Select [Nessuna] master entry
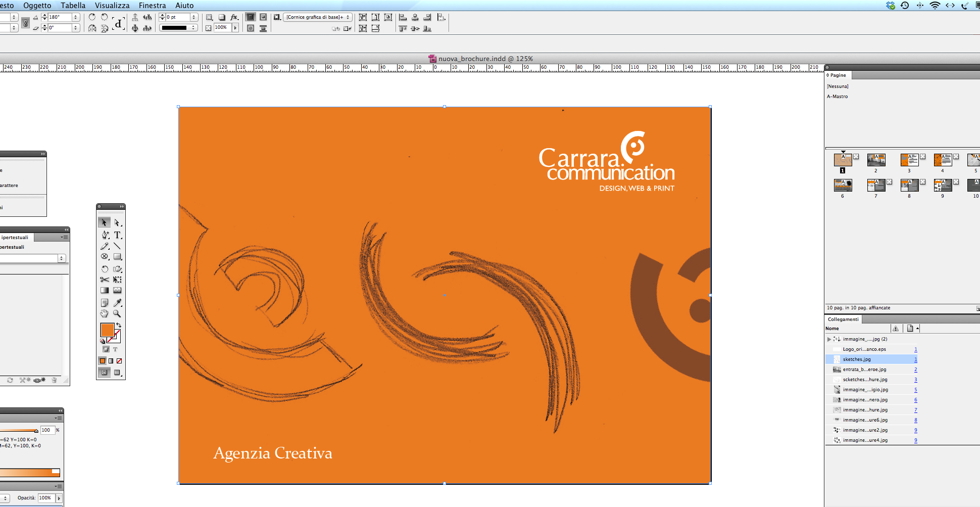Viewport: 980px width, 507px height. (x=838, y=86)
